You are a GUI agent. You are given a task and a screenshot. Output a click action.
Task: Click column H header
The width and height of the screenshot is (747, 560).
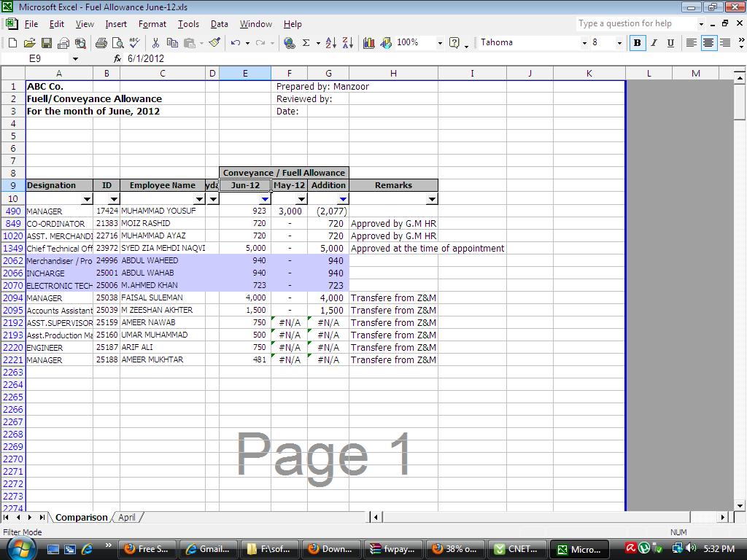click(x=393, y=74)
